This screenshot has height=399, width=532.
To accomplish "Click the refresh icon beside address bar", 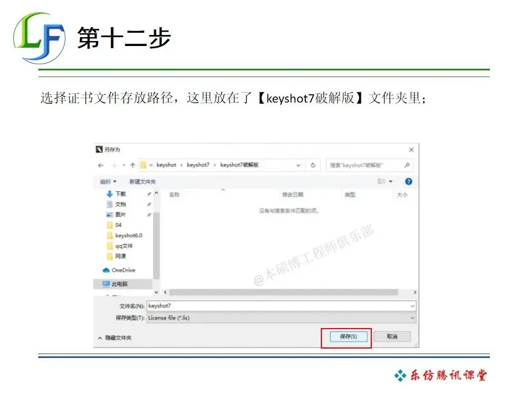I will click(313, 165).
